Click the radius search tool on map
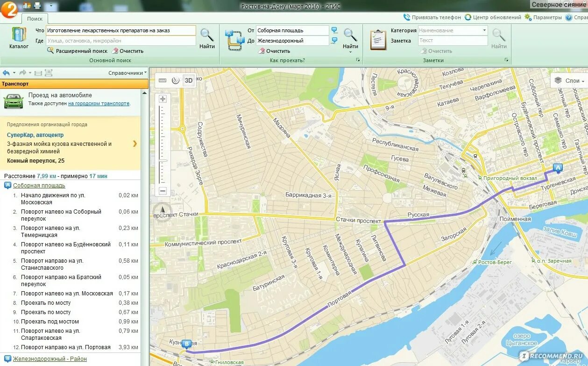 [x=176, y=80]
